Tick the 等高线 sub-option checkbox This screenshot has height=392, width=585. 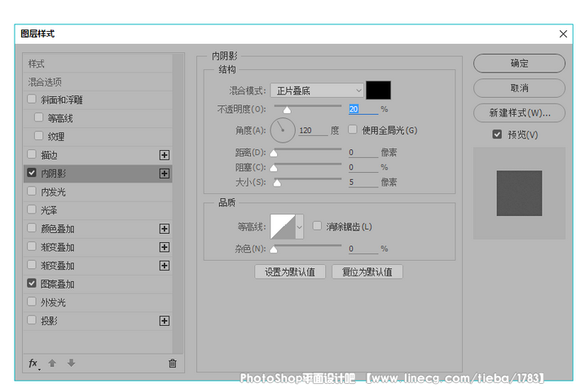click(x=39, y=117)
